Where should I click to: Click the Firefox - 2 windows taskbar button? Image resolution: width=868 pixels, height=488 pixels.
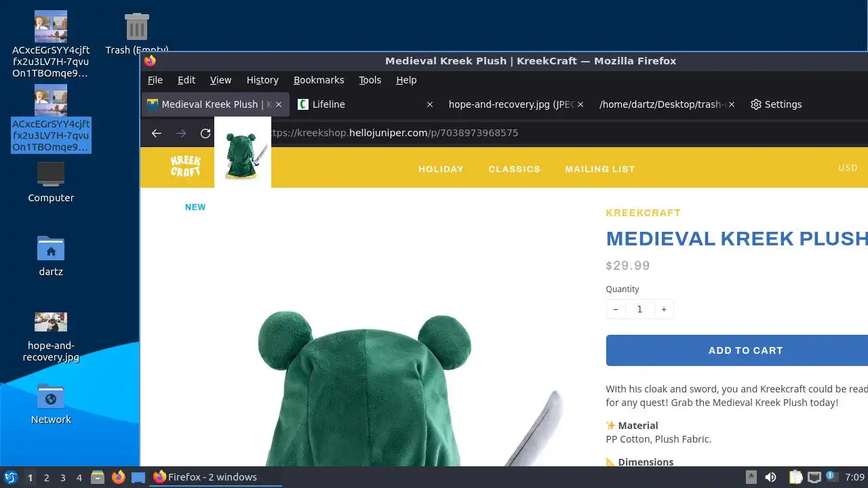[x=216, y=477]
